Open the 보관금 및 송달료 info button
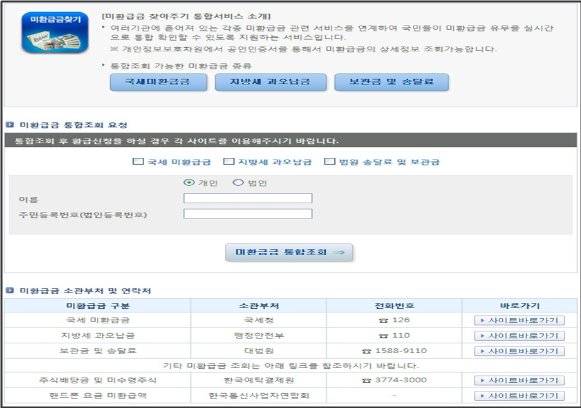 (392, 82)
